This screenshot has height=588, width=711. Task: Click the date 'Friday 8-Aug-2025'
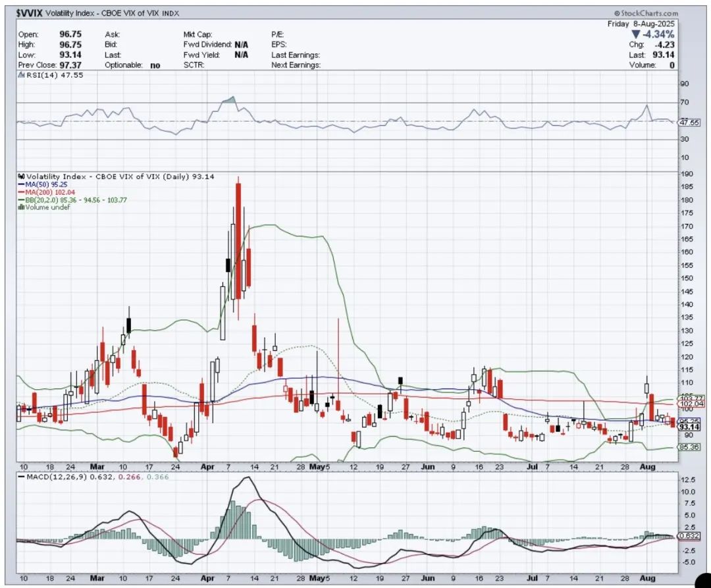641,24
